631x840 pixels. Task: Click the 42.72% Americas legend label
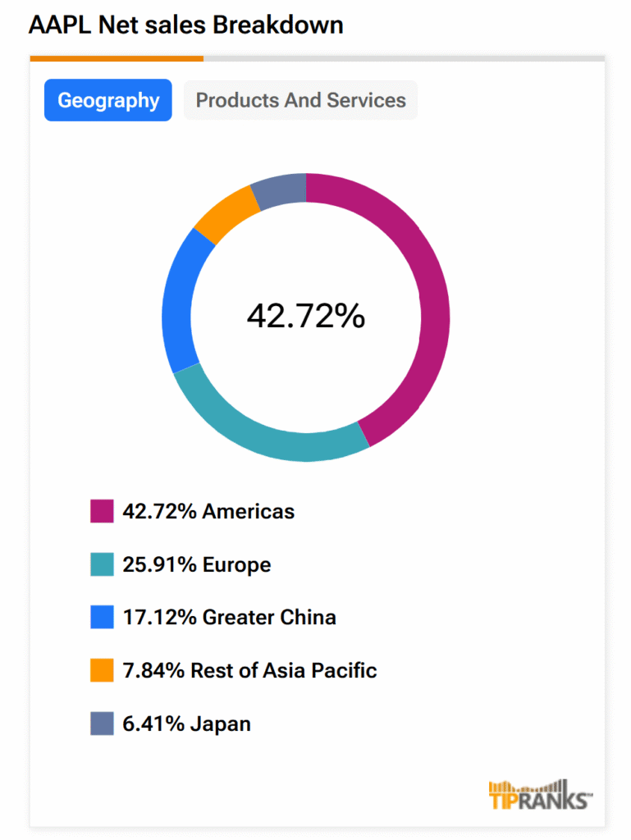(208, 512)
